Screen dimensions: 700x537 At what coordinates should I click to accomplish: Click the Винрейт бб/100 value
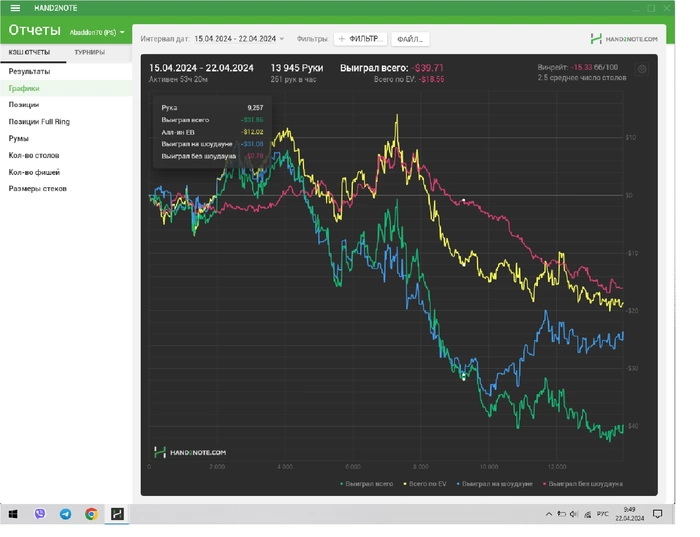tap(578, 67)
